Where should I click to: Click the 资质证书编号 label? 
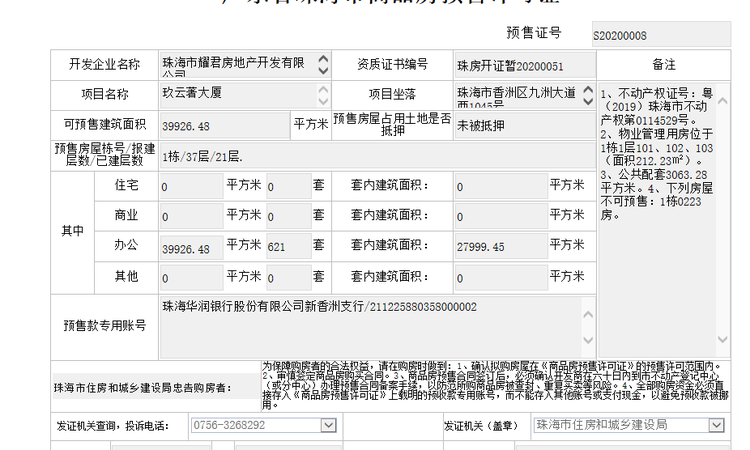392,64
